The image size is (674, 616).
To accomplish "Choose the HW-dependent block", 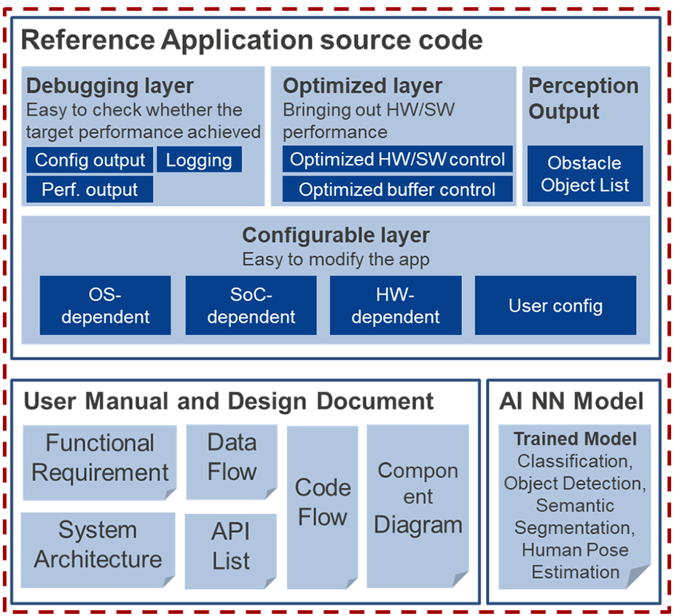I will [x=396, y=305].
